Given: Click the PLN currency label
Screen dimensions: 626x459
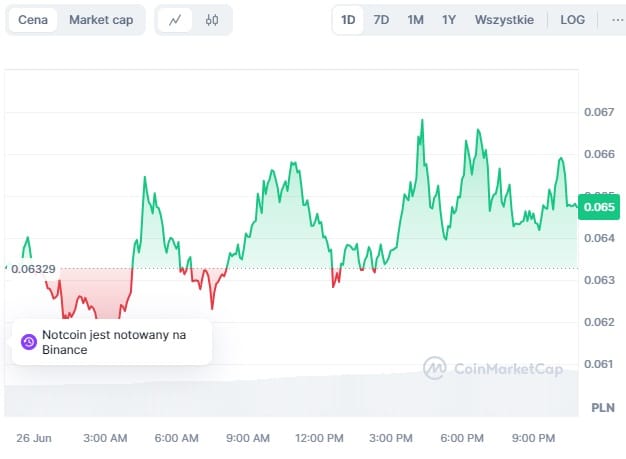Looking at the screenshot, I should pyautogui.click(x=602, y=407).
